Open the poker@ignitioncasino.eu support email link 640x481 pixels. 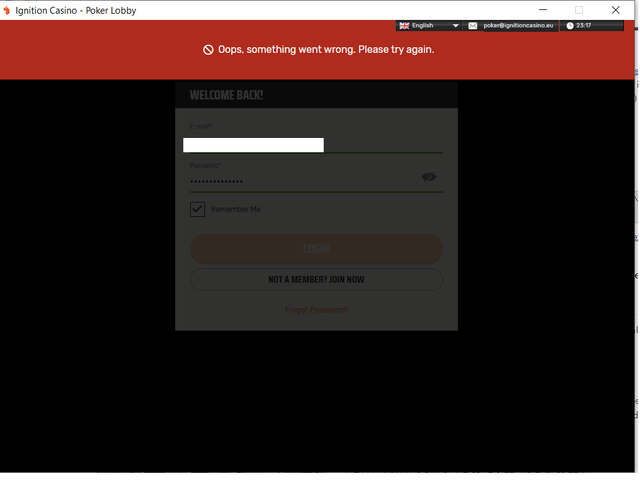tap(518, 25)
